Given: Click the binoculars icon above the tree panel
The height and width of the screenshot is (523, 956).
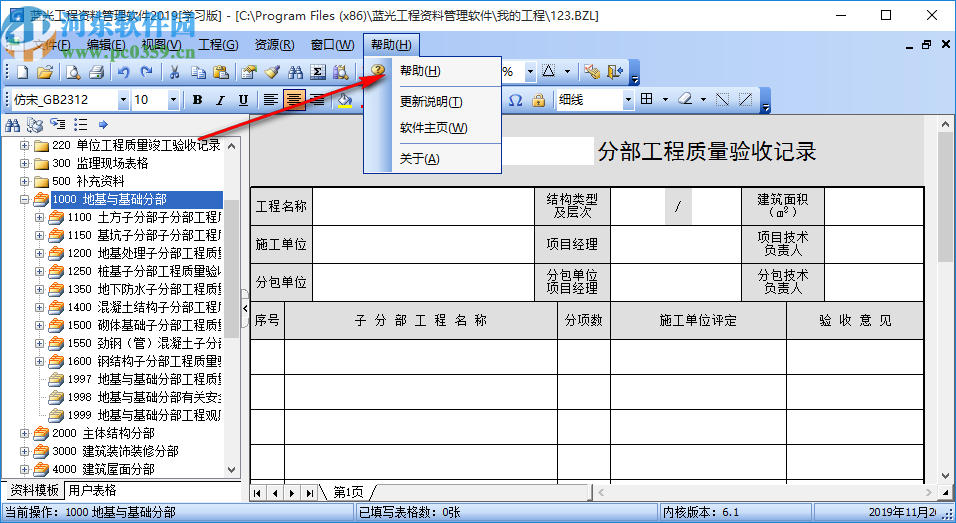Looking at the screenshot, I should 12,125.
